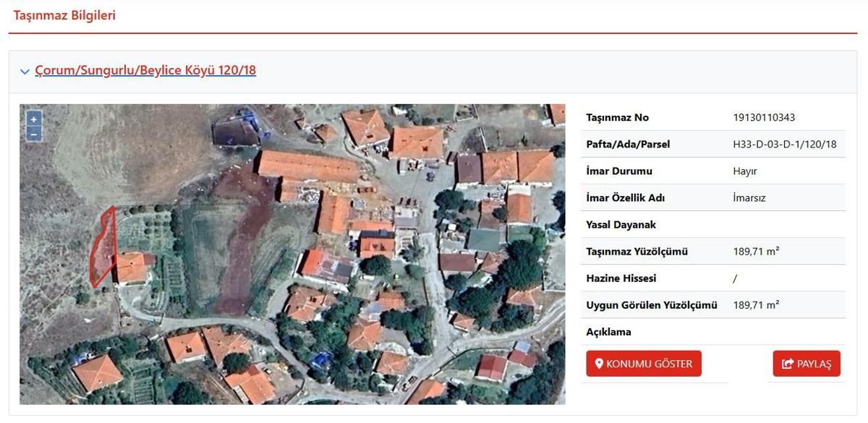Click the Uygun Görülen Yüzölçümü label
This screenshot has height=423, width=868.
(x=651, y=305)
